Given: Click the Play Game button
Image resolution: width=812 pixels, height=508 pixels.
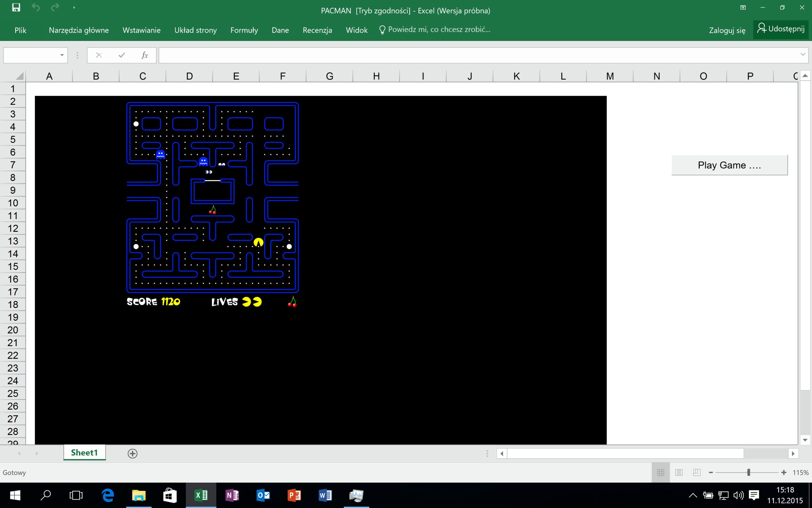Looking at the screenshot, I should [729, 165].
